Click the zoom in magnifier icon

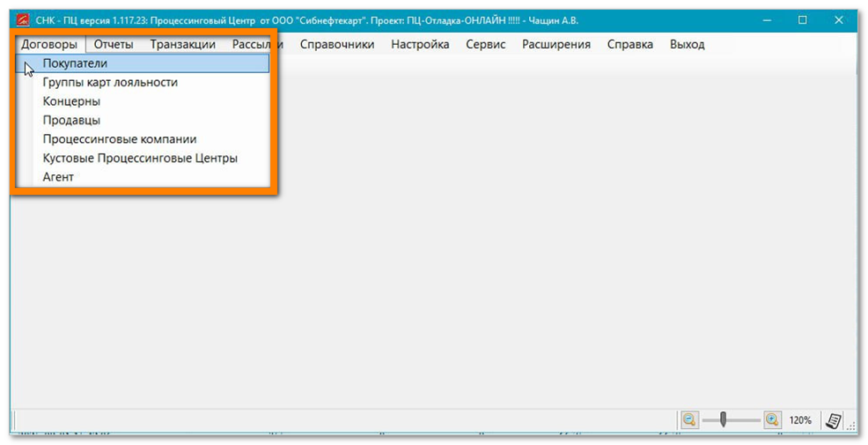772,420
